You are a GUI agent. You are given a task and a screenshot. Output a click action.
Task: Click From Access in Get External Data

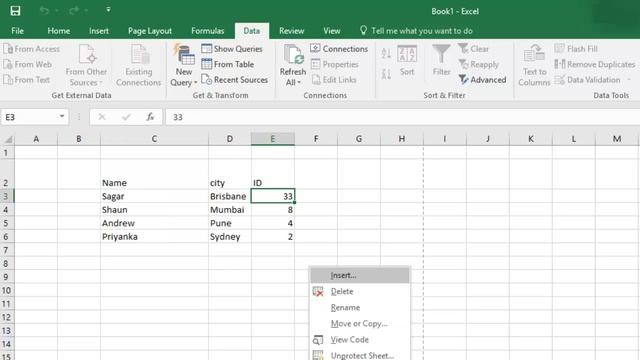(31, 49)
